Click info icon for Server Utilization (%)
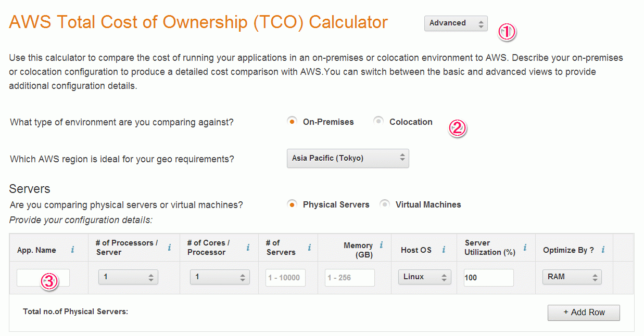 pyautogui.click(x=525, y=248)
